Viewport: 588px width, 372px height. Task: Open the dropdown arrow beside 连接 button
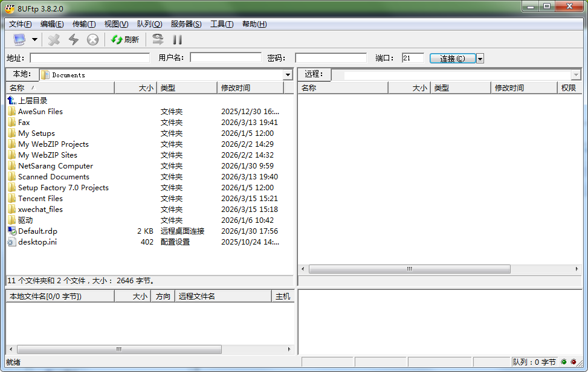480,59
